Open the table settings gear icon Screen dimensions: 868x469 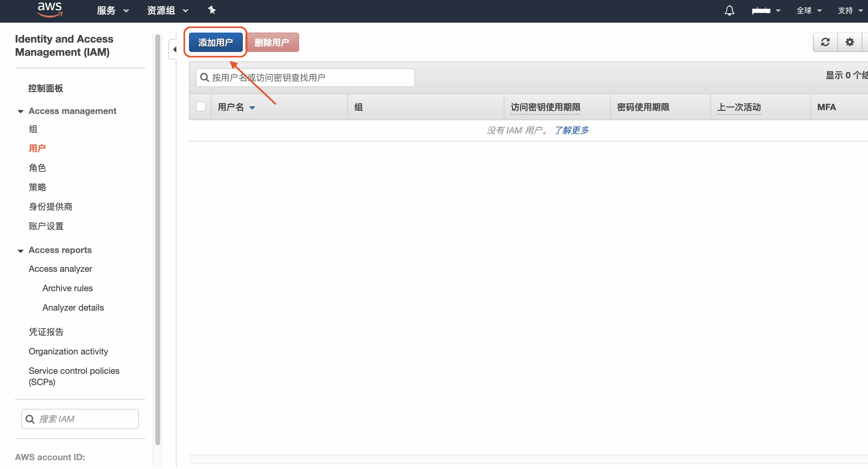(x=850, y=42)
